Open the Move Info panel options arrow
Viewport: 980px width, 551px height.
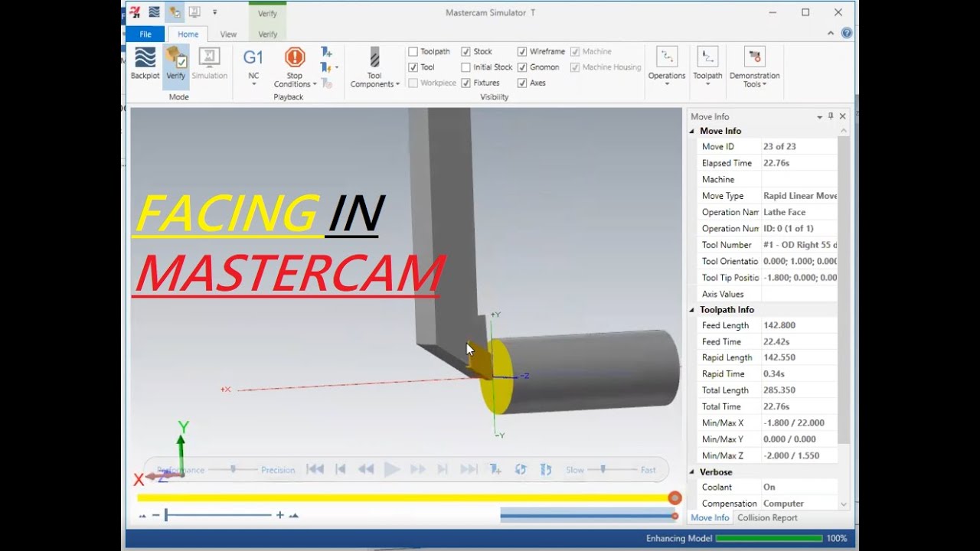[x=819, y=117]
